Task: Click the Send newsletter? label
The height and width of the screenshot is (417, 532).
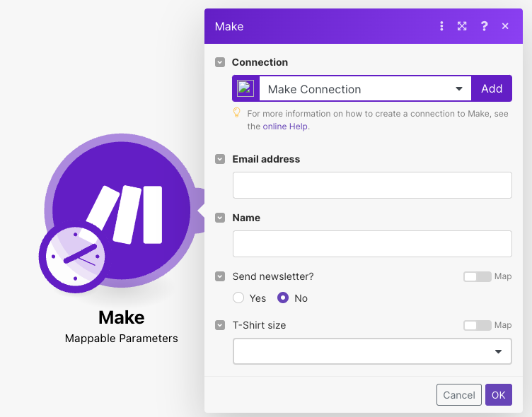Action: pos(273,276)
